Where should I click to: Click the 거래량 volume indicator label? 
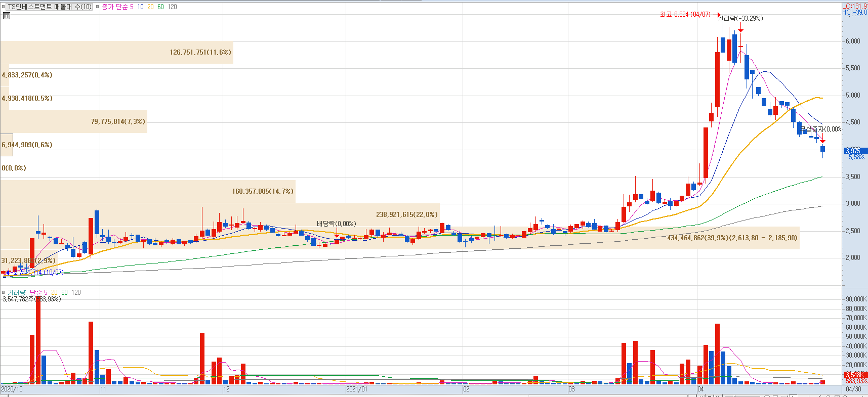(16, 292)
